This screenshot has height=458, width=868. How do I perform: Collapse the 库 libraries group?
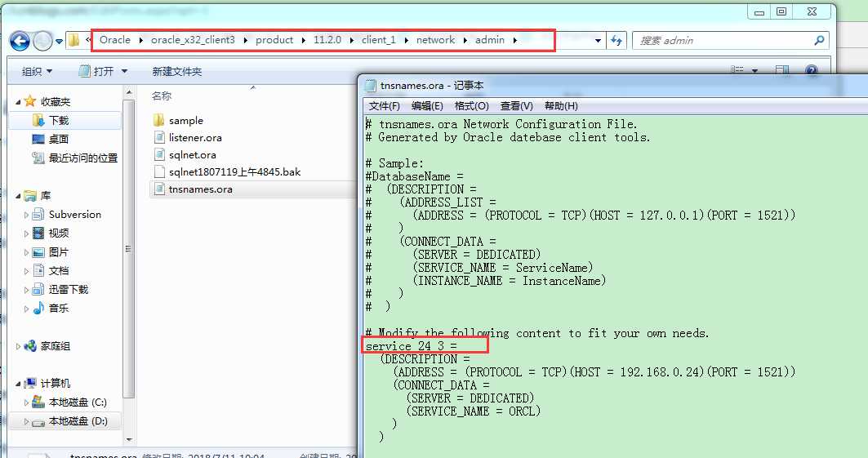pos(18,196)
